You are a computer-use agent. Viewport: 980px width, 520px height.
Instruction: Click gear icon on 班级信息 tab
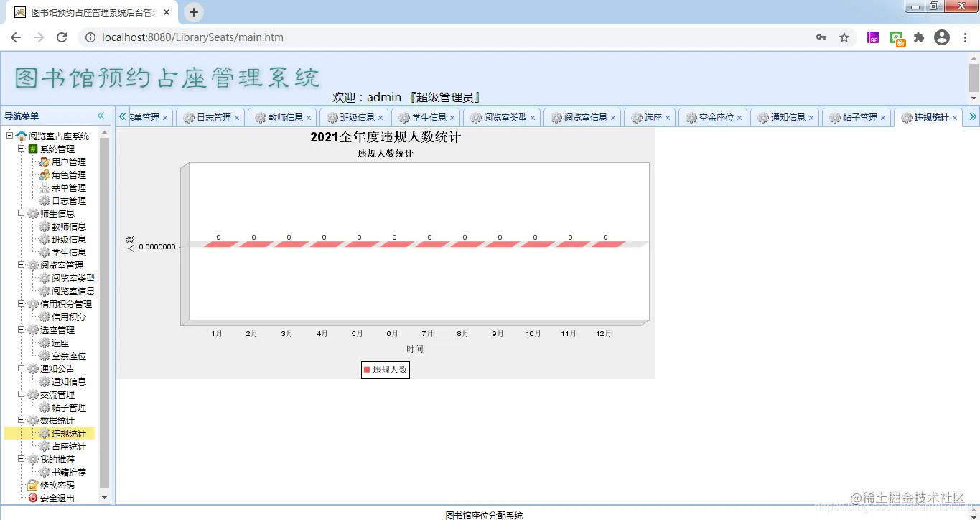332,118
